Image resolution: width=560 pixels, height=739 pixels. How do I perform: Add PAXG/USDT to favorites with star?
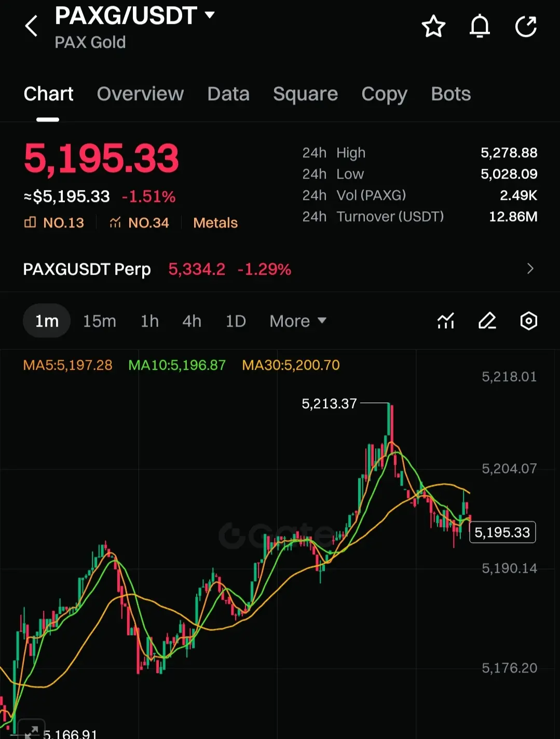pos(433,26)
